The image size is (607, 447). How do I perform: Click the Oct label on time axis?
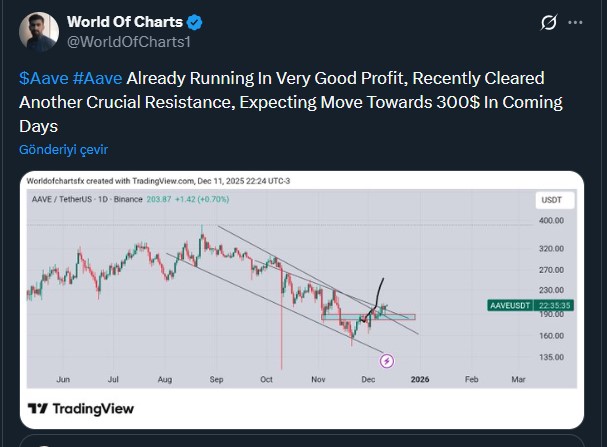click(x=266, y=380)
